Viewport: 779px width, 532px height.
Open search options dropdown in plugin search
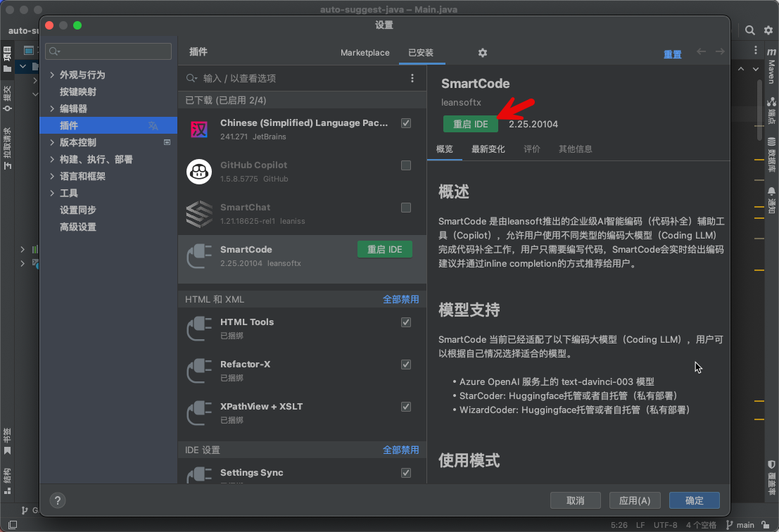(x=192, y=79)
